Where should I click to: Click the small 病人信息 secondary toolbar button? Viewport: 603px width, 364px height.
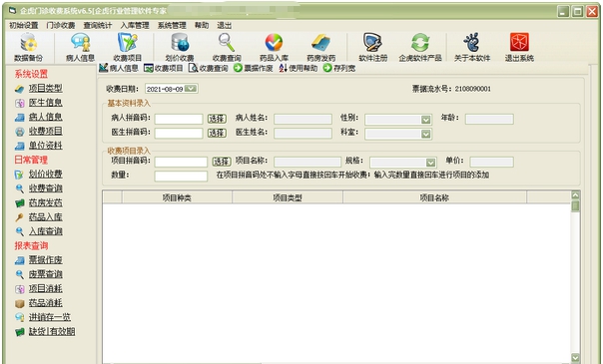coord(119,69)
